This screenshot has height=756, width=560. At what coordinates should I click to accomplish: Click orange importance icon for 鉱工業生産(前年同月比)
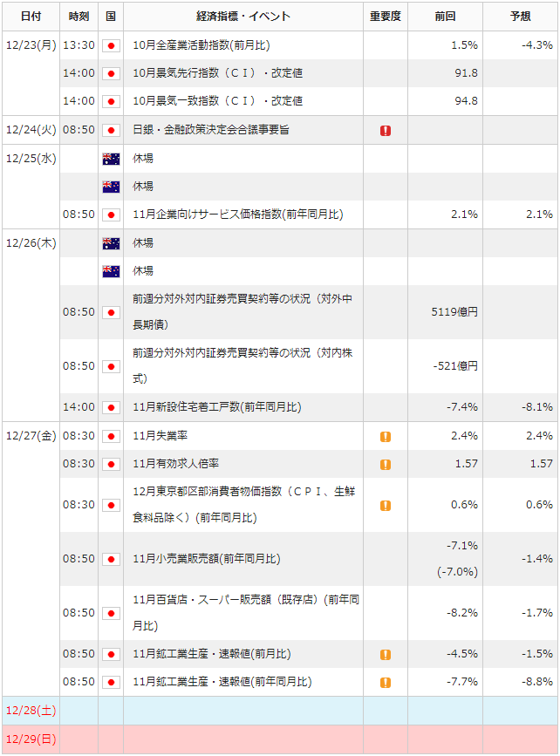pos(386,682)
